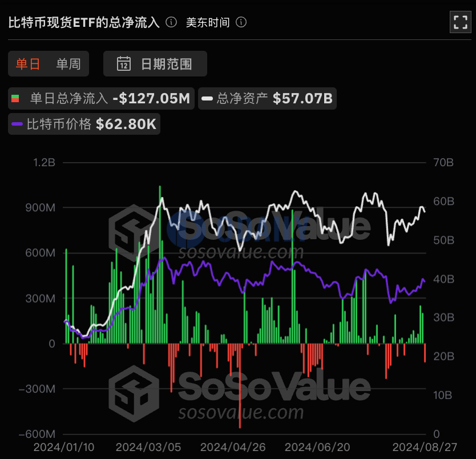The width and height of the screenshot is (476, 459).
Task: Click the -600M left axis label
Action: tap(37, 434)
